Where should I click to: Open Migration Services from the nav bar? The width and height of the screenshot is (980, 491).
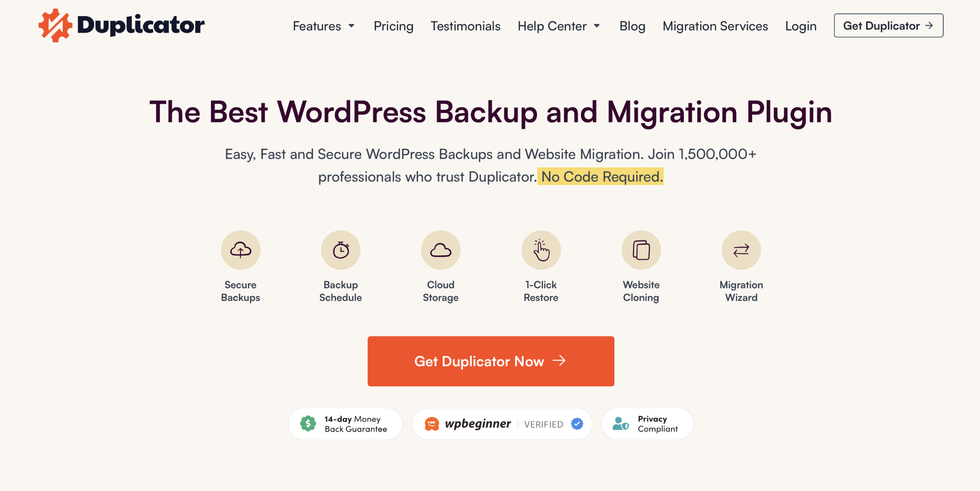(x=715, y=26)
